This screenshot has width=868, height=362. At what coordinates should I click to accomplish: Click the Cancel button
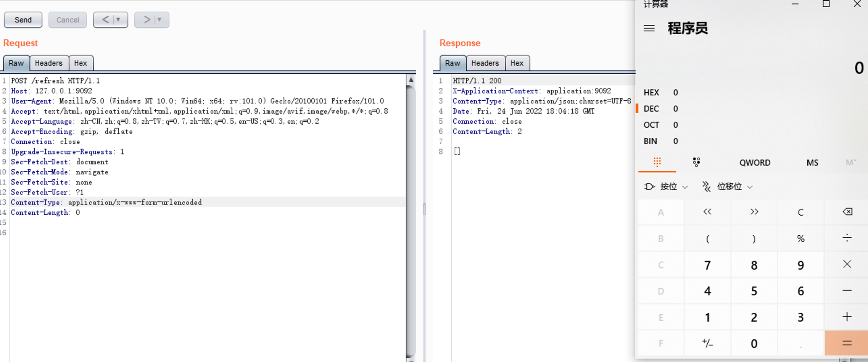click(x=68, y=20)
